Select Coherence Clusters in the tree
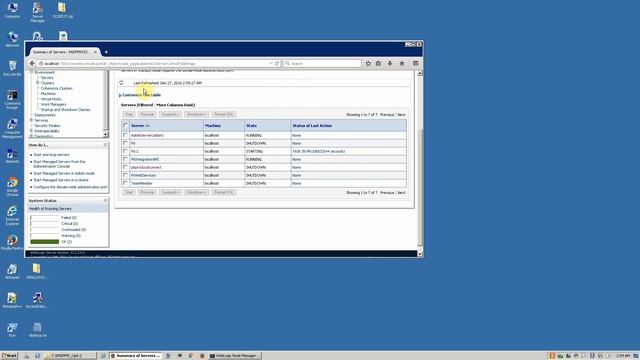The width and height of the screenshot is (640, 360). 57,88
